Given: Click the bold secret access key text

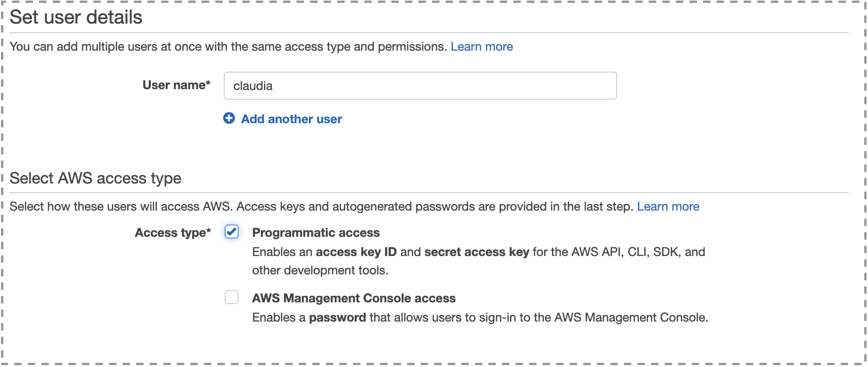Looking at the screenshot, I should click(x=476, y=252).
